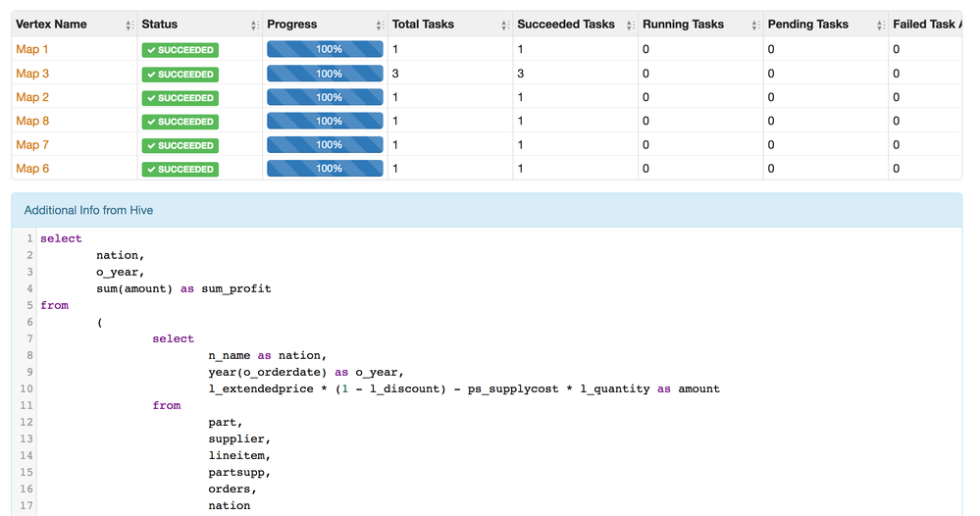Click the Additional Info from Hive header
Screen dimensions: 980x516
pos(88,210)
